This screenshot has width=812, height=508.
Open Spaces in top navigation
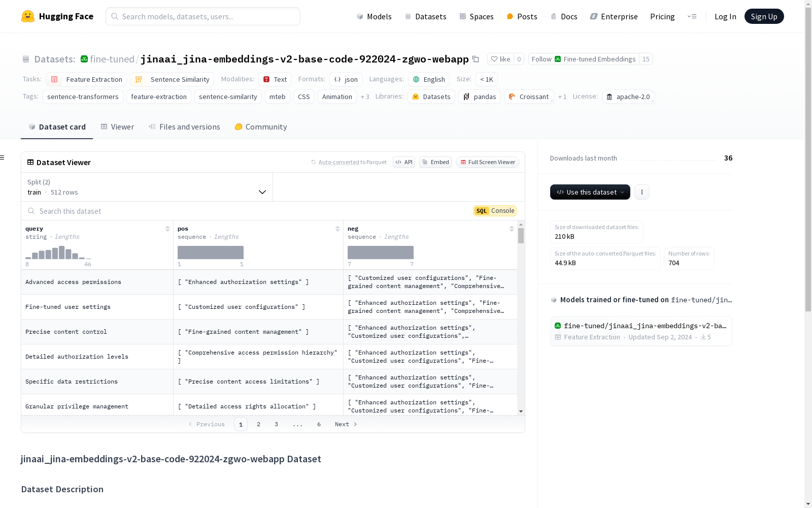[x=477, y=16]
